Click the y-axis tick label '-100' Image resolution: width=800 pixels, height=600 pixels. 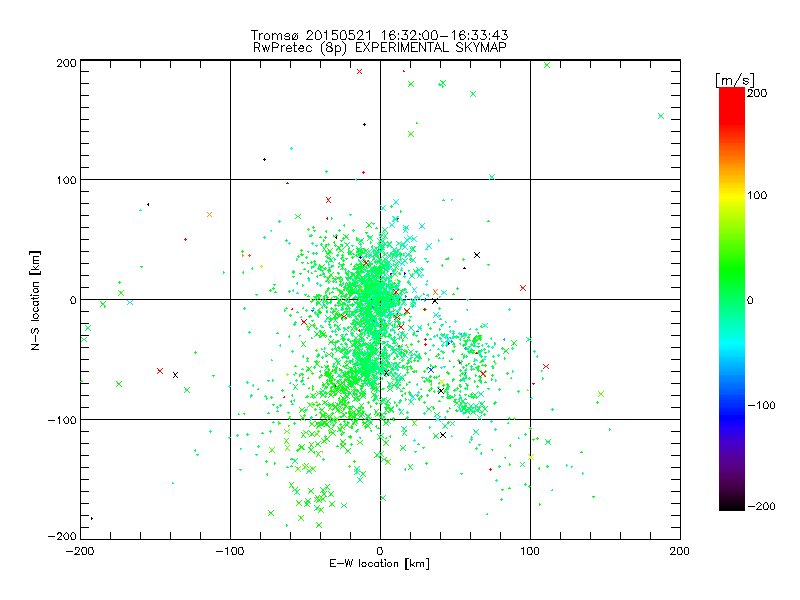point(62,420)
